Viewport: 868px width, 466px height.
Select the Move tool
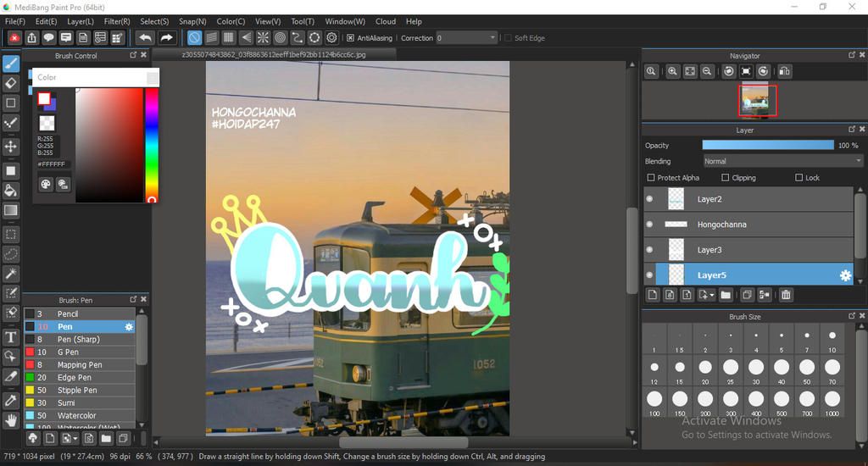click(x=10, y=147)
